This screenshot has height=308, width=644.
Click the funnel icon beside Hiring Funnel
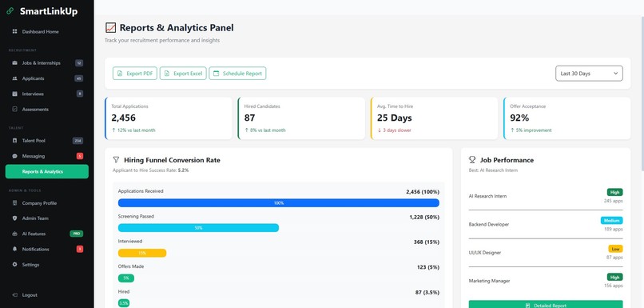116,160
